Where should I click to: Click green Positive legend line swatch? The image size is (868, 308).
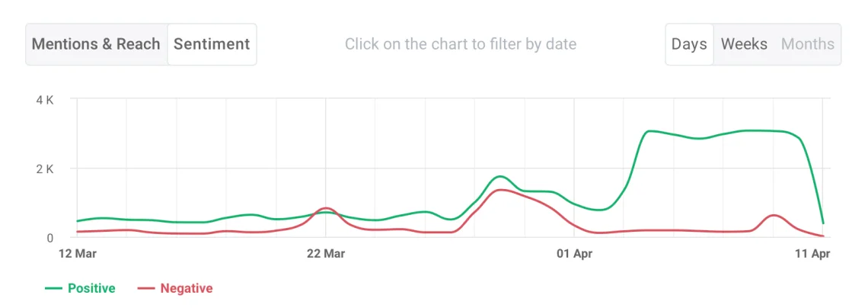(53, 288)
